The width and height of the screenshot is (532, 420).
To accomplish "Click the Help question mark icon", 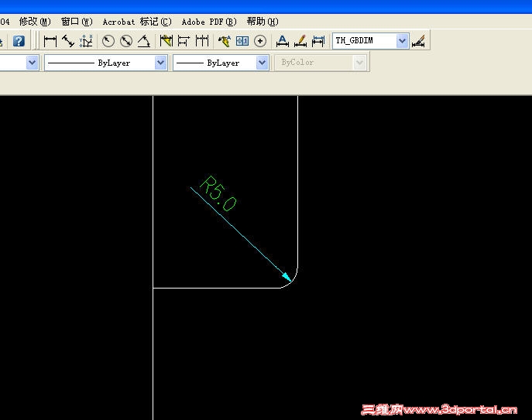I will (x=19, y=41).
